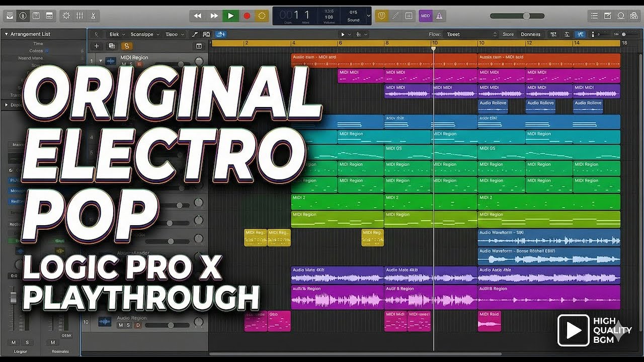
Task: Open the List Editors icon
Action: 595,16
